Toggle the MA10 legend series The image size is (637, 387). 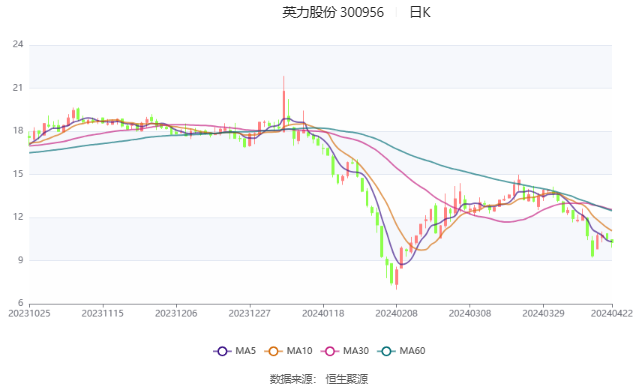(x=288, y=351)
